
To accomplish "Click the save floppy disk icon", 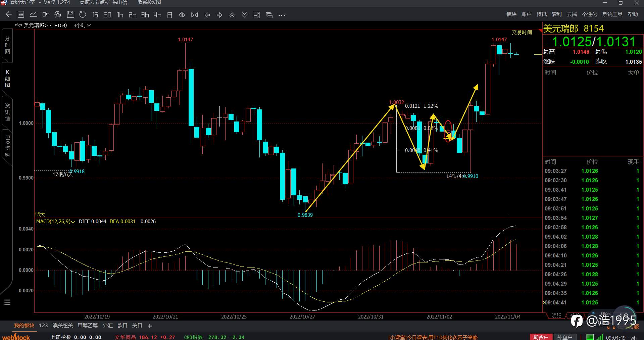I will coord(70,14).
